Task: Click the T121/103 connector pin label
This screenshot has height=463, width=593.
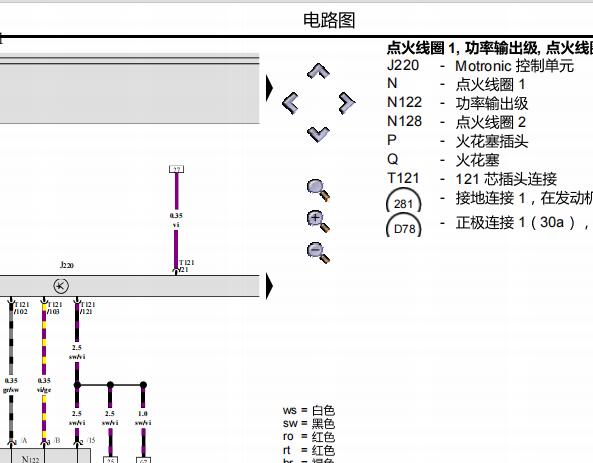Action: 54,308
